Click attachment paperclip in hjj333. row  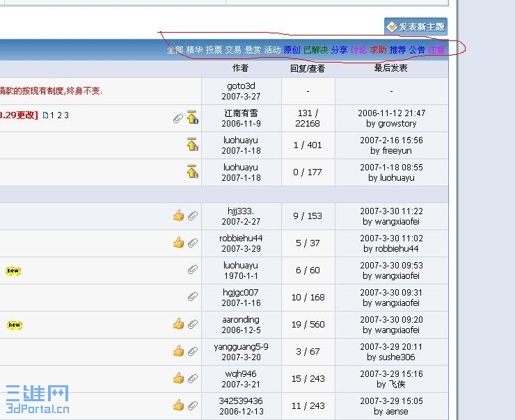[x=193, y=216]
